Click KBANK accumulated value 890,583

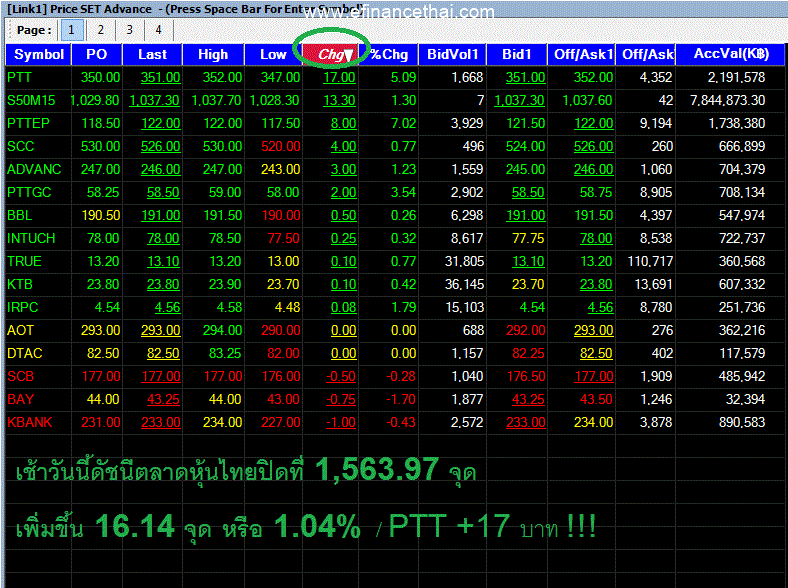click(742, 423)
